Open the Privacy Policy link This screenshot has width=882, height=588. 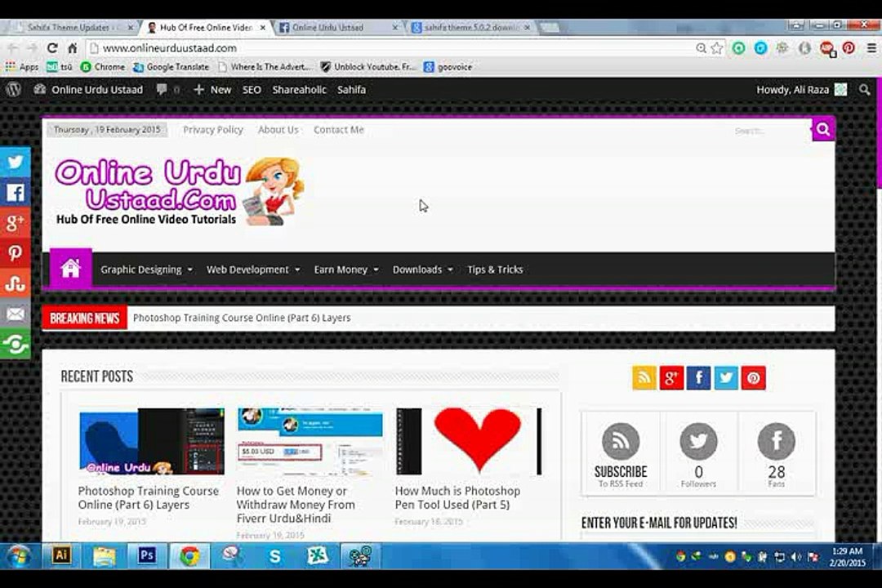(213, 130)
